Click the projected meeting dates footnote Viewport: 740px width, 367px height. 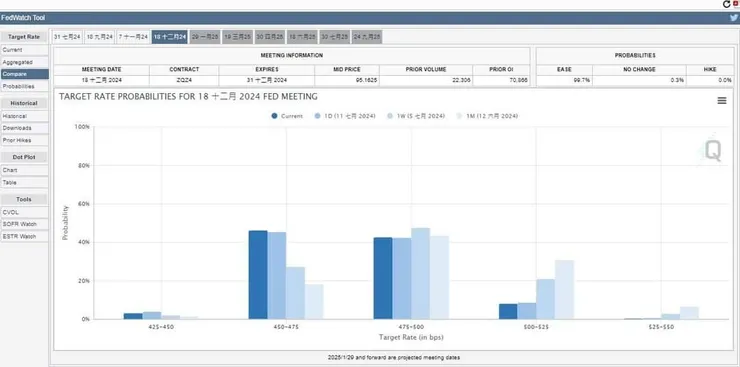coord(394,358)
